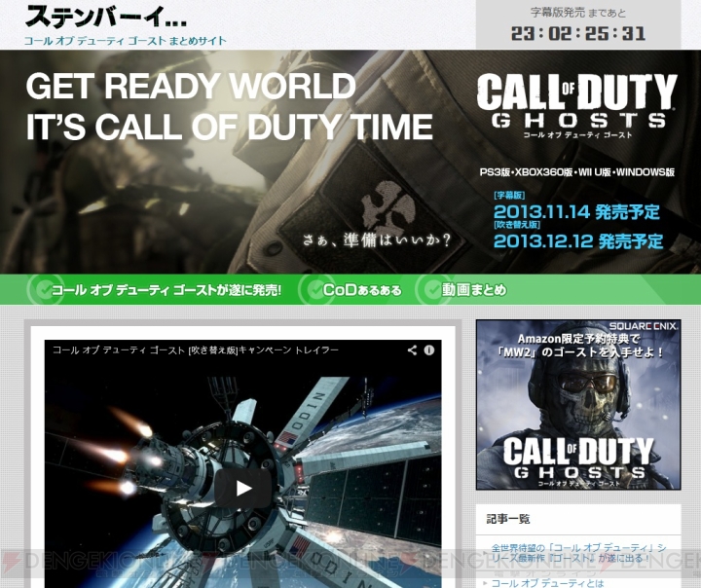Click the video share icon
Image resolution: width=701 pixels, height=588 pixels.
[x=412, y=350]
